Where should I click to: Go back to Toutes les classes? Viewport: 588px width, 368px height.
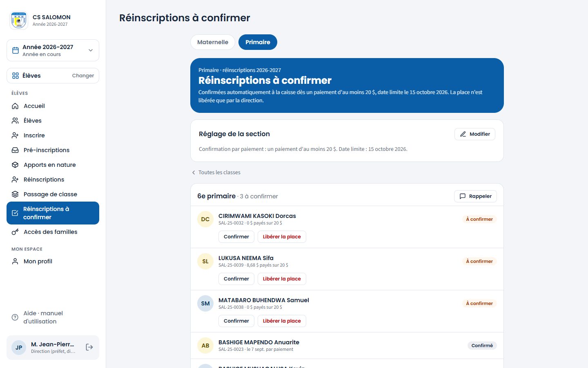(216, 173)
